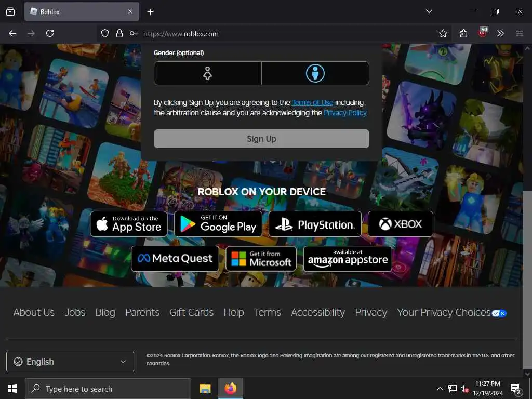Reload the current Roblox page

click(50, 33)
